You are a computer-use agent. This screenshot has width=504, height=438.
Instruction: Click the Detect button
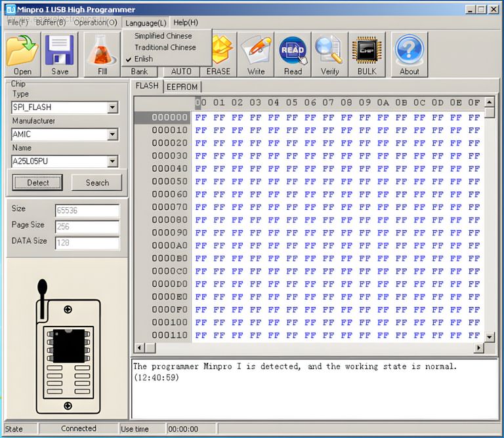(x=37, y=182)
